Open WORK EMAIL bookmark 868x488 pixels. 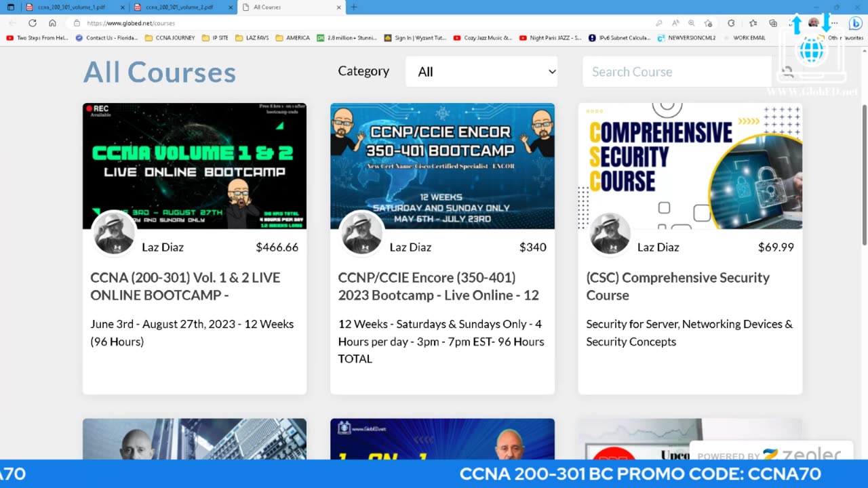pos(745,38)
